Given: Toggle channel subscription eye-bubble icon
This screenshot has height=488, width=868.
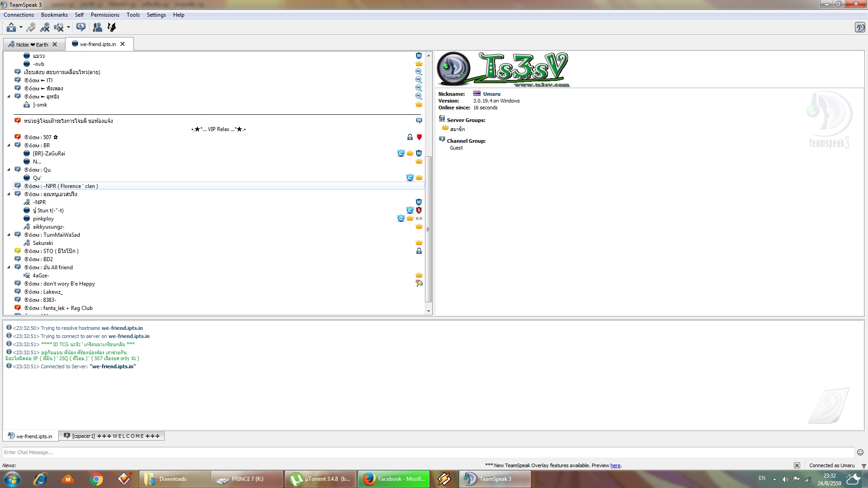Looking at the screenshot, I should [81, 27].
